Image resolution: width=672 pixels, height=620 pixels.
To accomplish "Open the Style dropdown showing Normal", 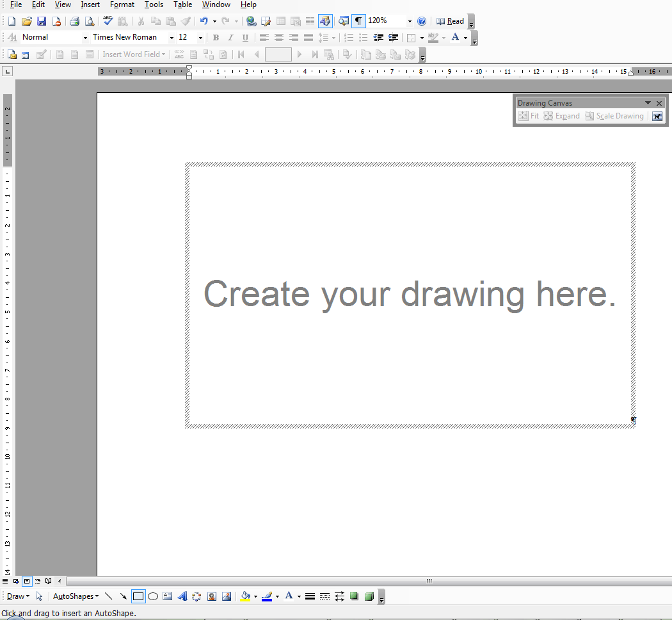I will point(85,38).
